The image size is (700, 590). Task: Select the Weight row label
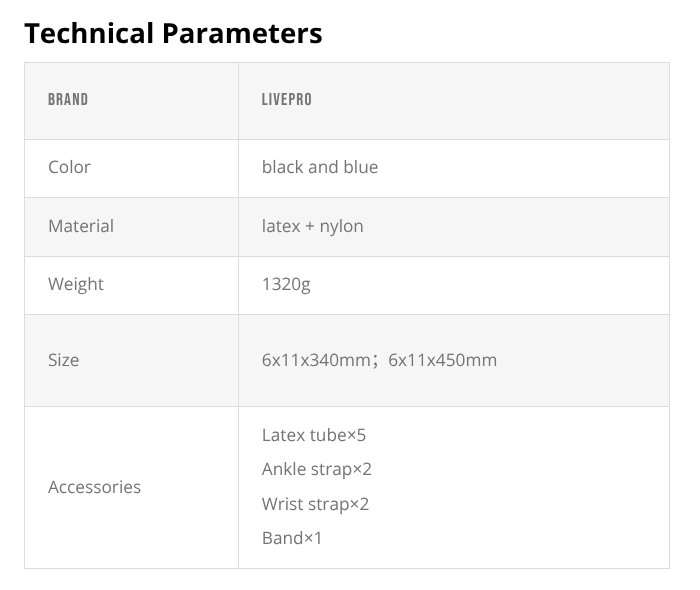pos(75,284)
